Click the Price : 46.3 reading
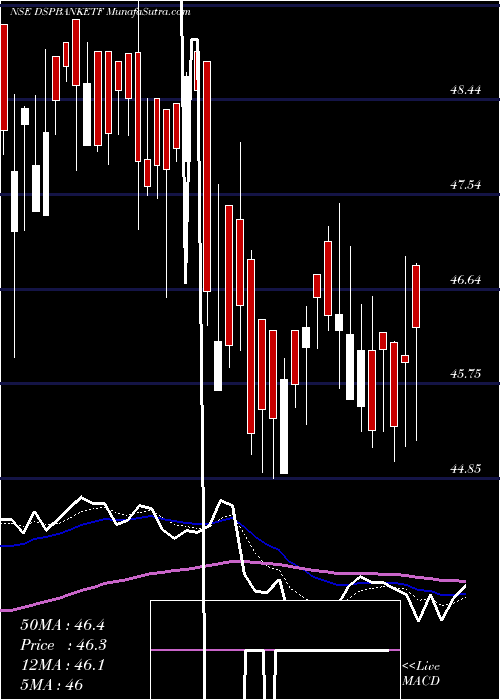 (x=63, y=645)
